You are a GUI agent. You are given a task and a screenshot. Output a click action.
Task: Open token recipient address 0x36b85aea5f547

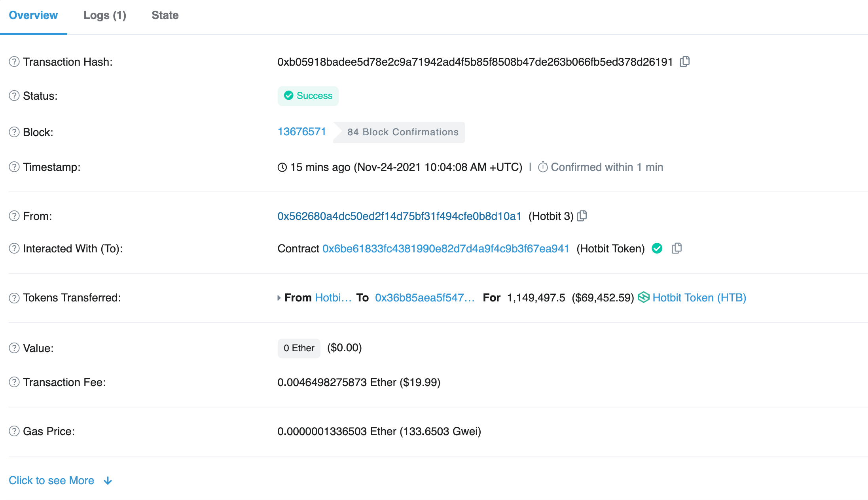point(425,297)
